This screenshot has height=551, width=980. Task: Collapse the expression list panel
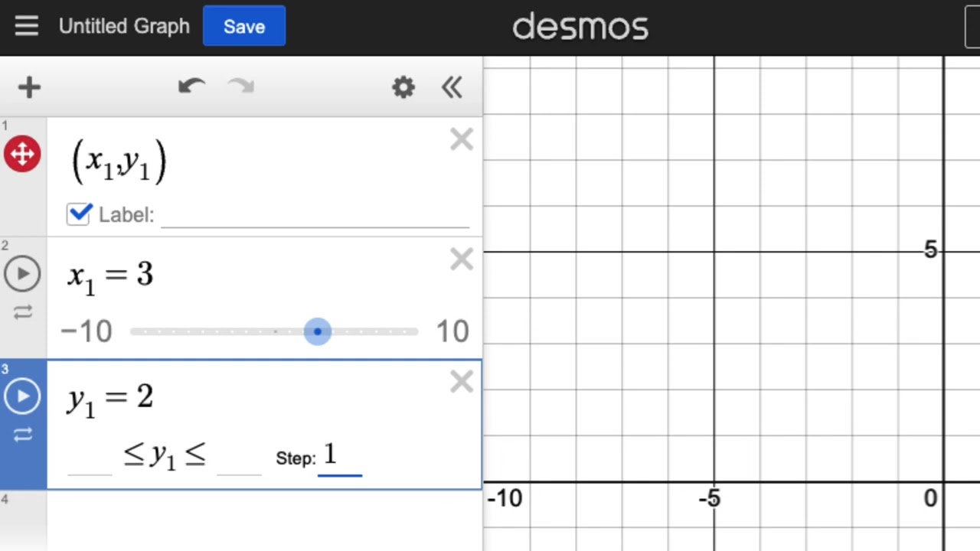pos(452,87)
